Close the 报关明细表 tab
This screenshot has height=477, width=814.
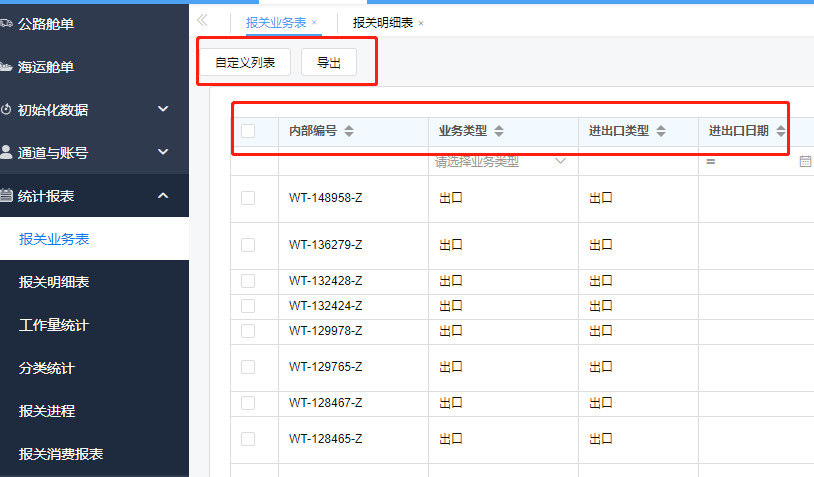pos(421,23)
